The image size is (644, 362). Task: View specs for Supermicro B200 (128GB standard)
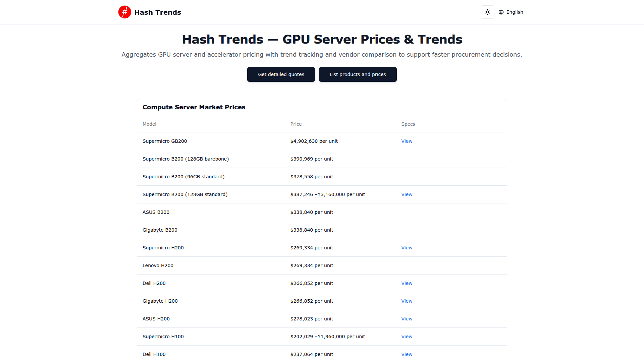click(x=407, y=194)
